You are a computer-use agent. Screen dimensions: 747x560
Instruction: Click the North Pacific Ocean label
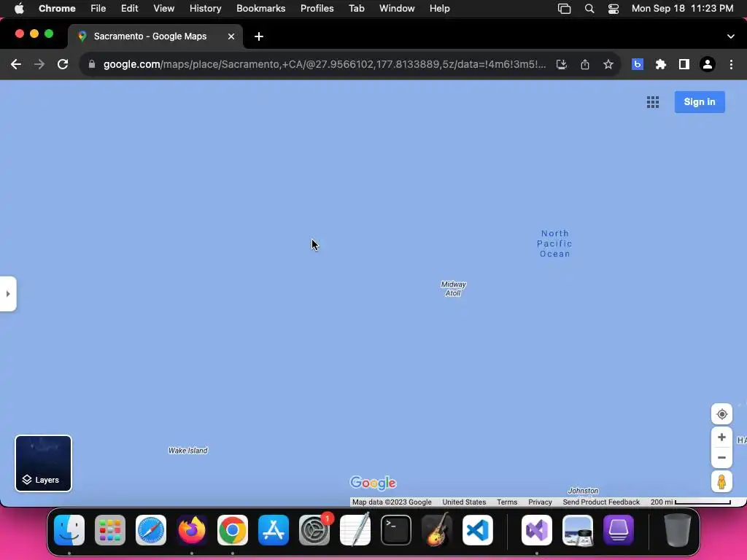coord(554,244)
